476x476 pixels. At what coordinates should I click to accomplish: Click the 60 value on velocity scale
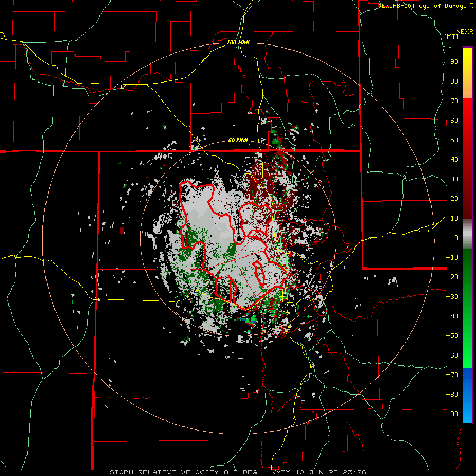coord(454,121)
